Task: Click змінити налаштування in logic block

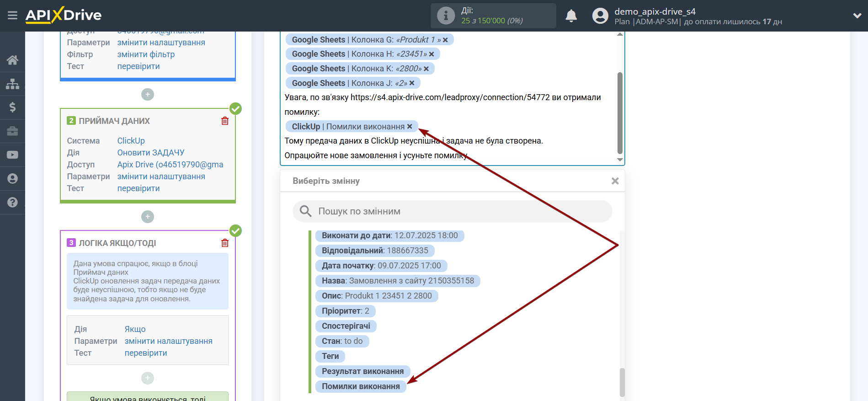Action: [x=168, y=341]
